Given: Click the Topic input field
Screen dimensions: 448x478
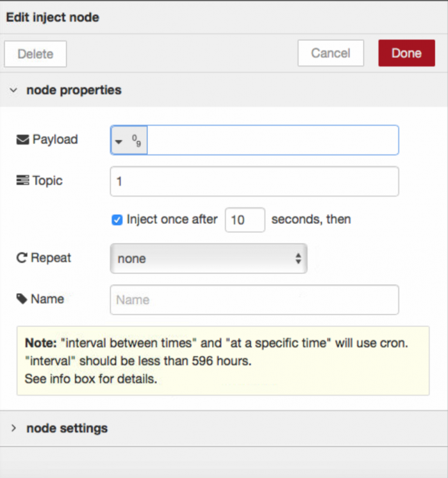Looking at the screenshot, I should (254, 182).
